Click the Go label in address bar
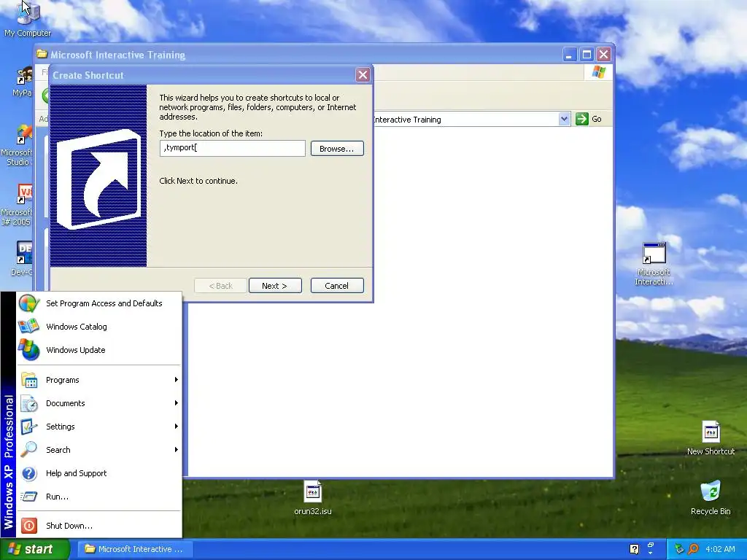Screen dimensions: 747x560 [597, 119]
